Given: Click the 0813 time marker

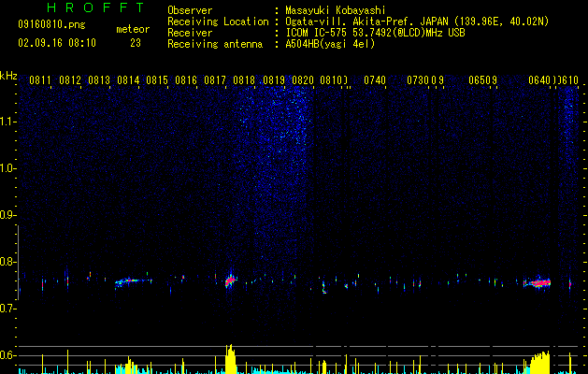Looking at the screenshot, I should [x=99, y=80].
